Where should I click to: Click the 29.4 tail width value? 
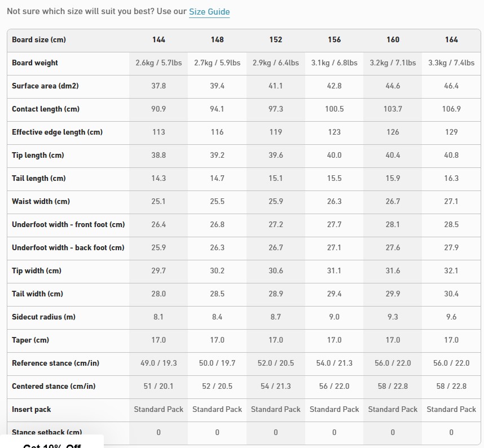335,294
